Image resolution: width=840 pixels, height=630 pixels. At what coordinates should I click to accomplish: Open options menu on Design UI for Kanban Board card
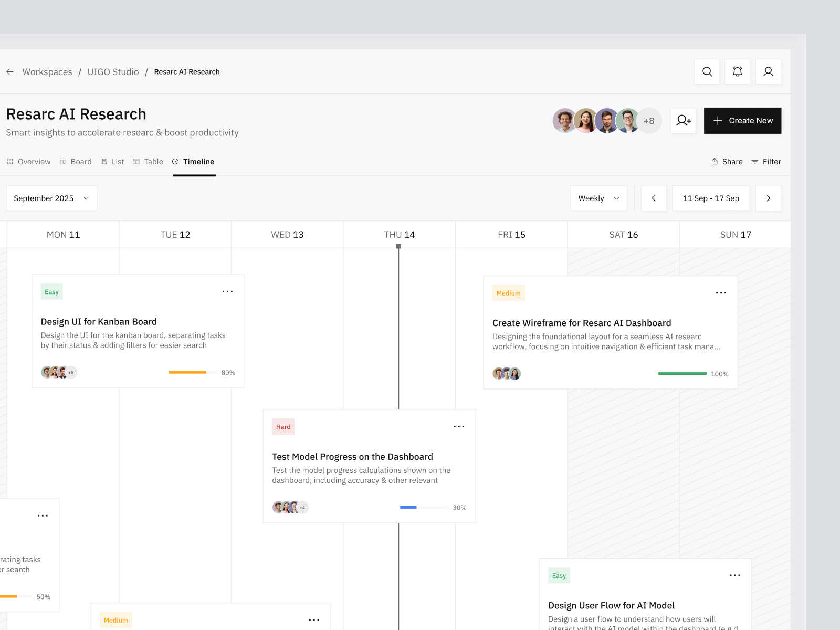pyautogui.click(x=227, y=291)
